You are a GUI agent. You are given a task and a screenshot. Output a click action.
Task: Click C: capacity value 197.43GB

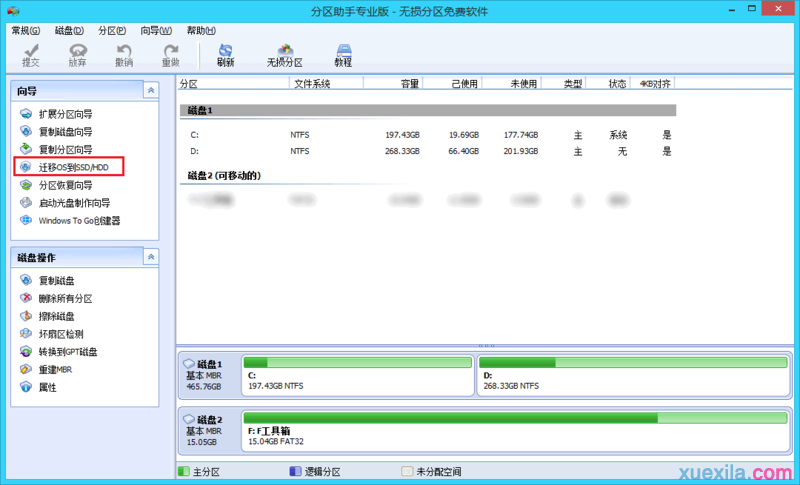pos(402,135)
